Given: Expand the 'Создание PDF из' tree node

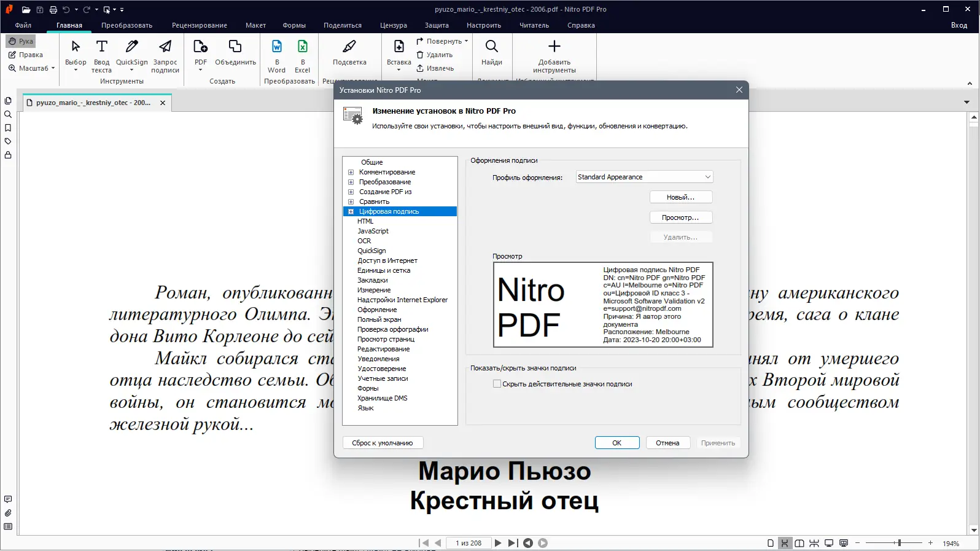Looking at the screenshot, I should pyautogui.click(x=351, y=192).
